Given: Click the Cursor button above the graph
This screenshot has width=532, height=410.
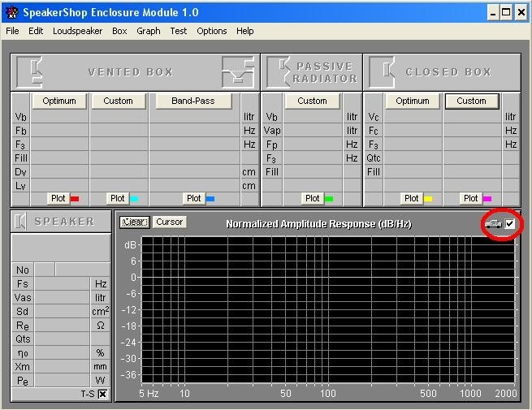Looking at the screenshot, I should click(x=169, y=222).
